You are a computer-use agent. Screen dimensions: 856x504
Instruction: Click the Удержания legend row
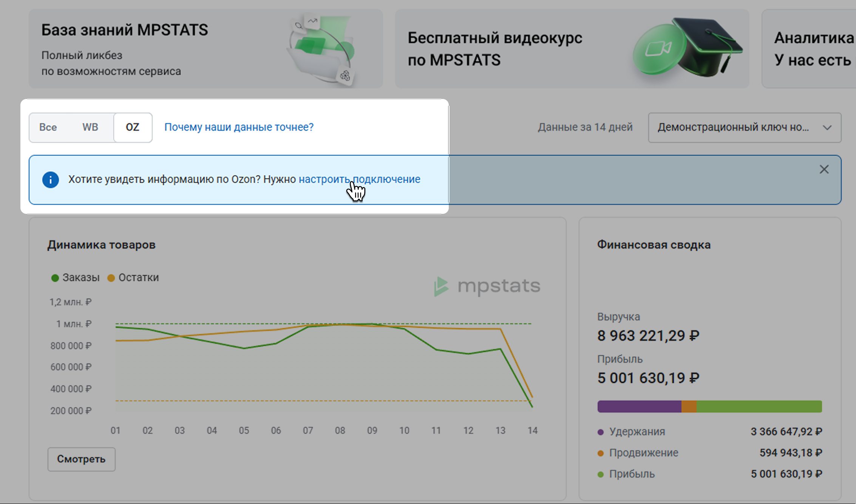[710, 431]
